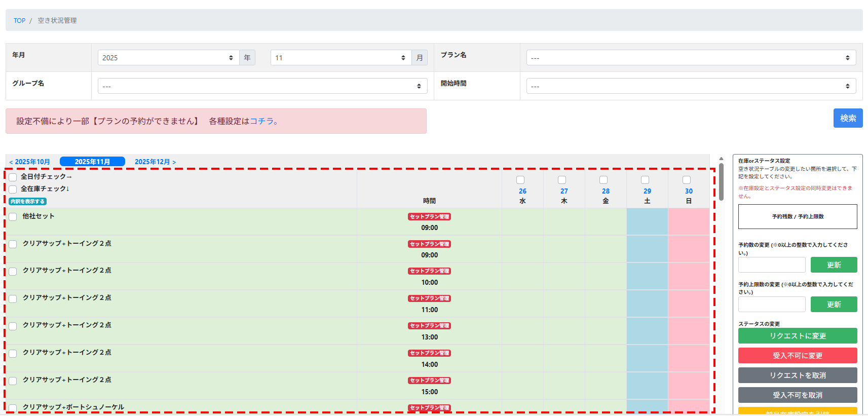Enable the 全在庫チェック checkbox

tap(13, 190)
